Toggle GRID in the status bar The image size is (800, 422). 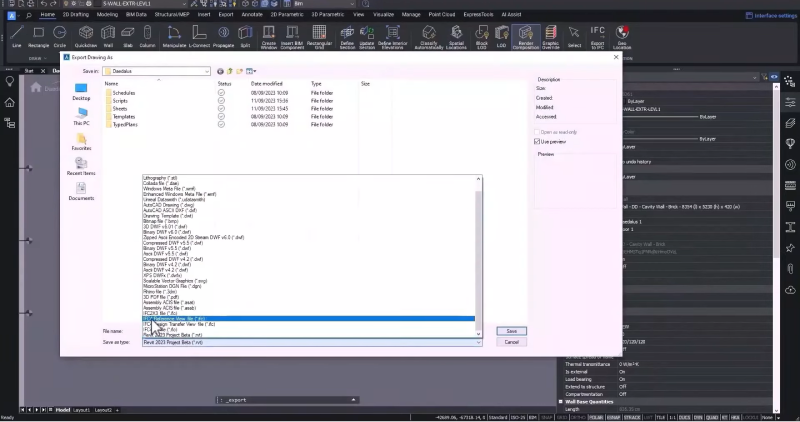tap(562, 417)
